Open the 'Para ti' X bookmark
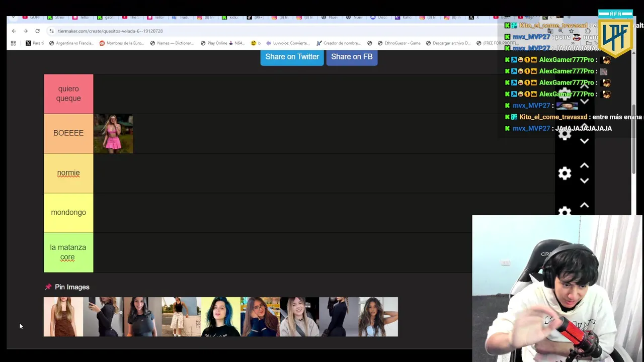This screenshot has width=644, height=362. [35, 43]
